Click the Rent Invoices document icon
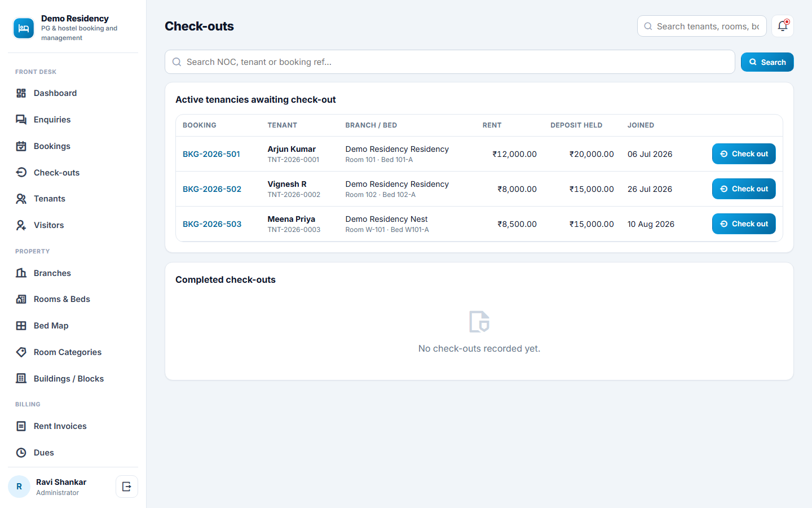812x508 pixels. pyautogui.click(x=21, y=426)
